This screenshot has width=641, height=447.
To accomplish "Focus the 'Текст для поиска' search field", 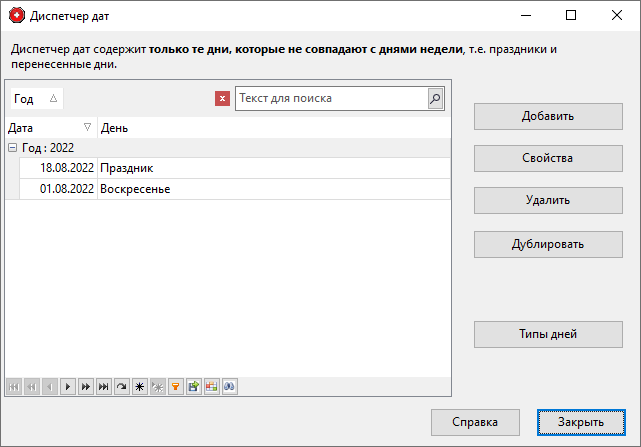I will (x=330, y=99).
